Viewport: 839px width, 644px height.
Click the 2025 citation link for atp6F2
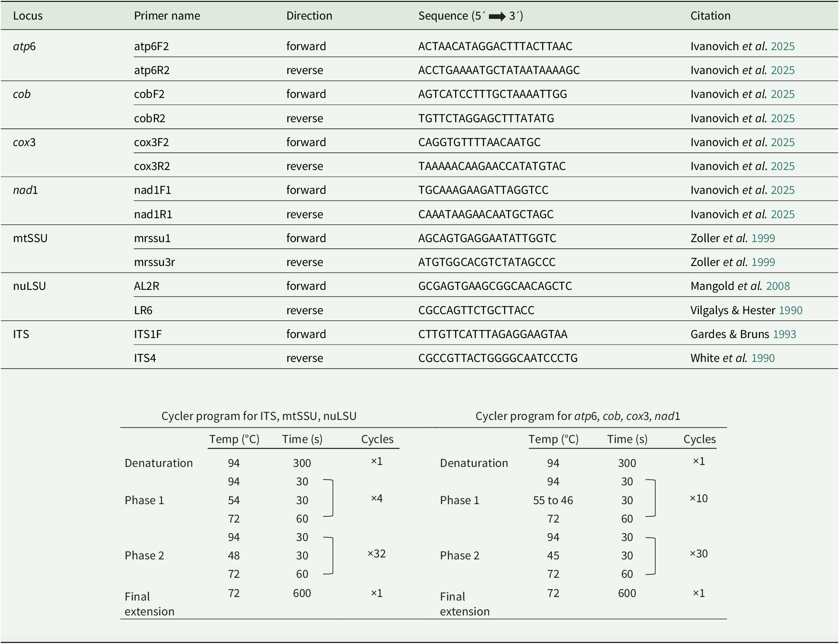pyautogui.click(x=782, y=46)
